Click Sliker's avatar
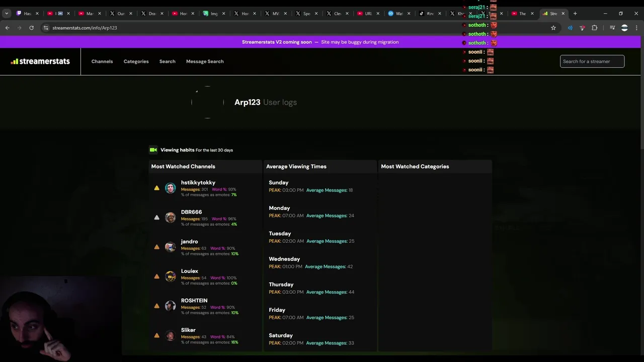Viewport: 644px width, 362px height. (171, 335)
